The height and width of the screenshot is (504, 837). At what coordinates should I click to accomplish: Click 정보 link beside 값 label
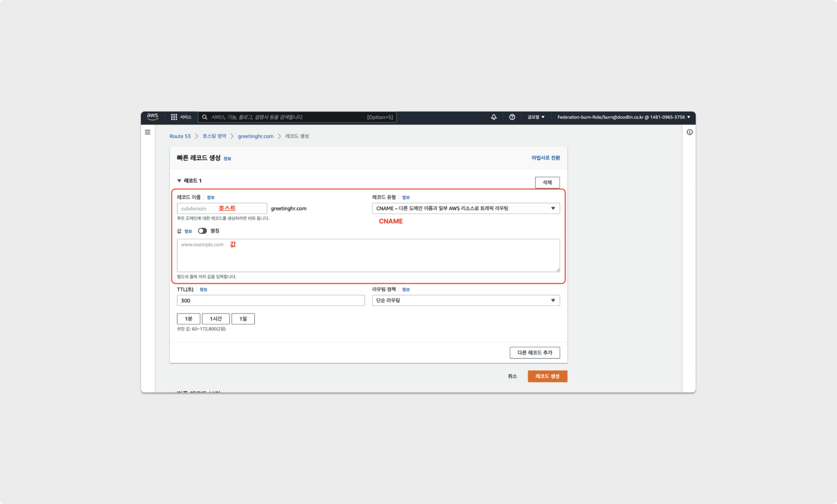coord(188,231)
